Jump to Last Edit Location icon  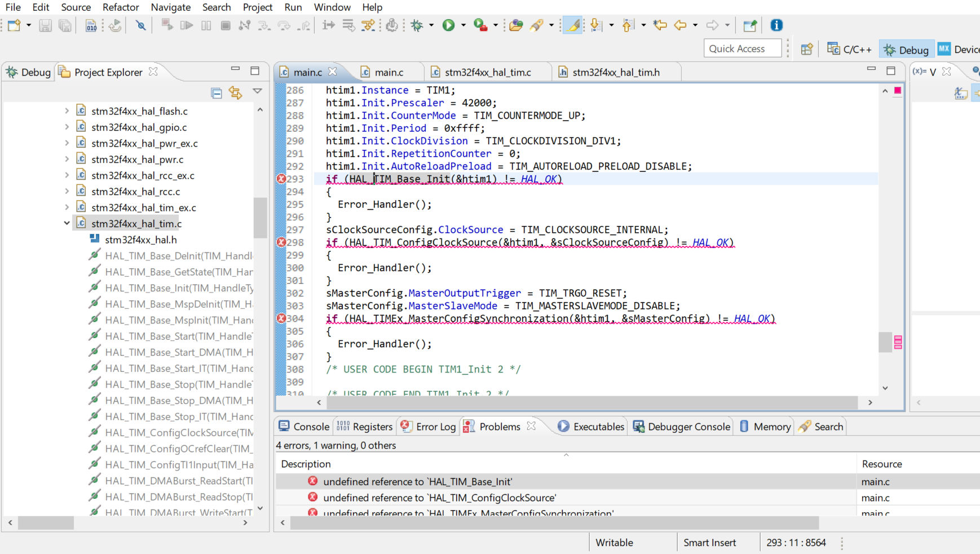point(660,25)
